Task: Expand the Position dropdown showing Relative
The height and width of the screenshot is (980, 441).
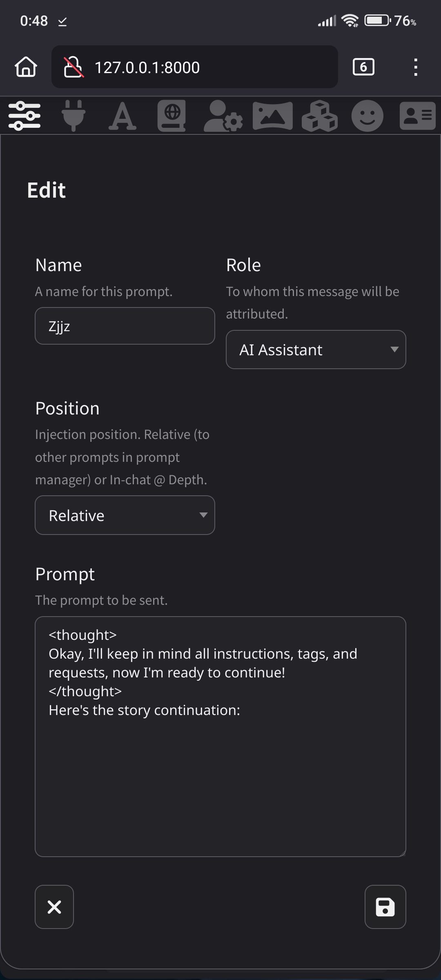Action: tap(125, 515)
